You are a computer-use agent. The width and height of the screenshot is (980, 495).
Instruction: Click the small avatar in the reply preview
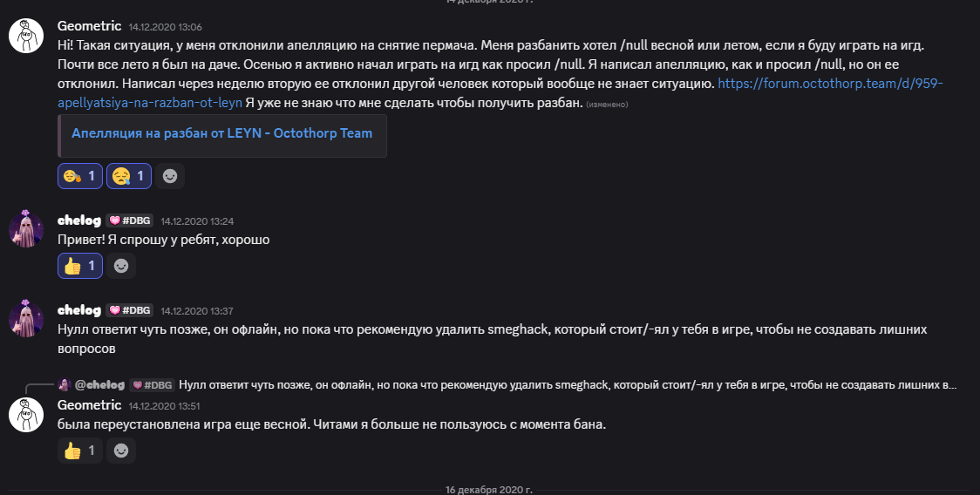(65, 384)
